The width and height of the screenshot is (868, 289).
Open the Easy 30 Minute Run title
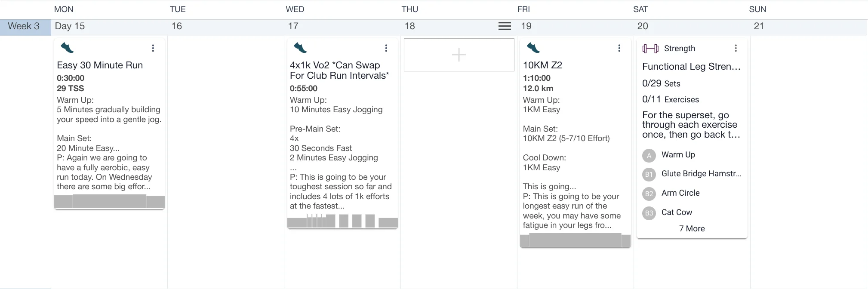(100, 65)
